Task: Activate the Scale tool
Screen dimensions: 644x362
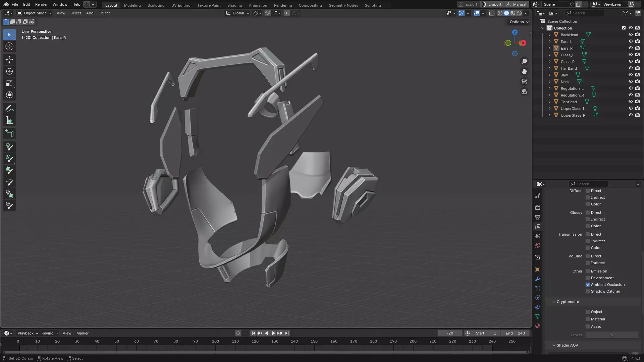Action: [9, 83]
